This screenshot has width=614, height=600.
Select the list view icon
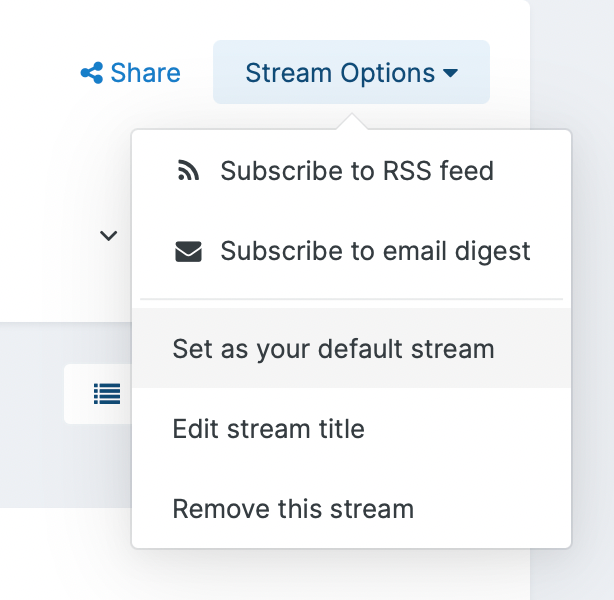[106, 394]
